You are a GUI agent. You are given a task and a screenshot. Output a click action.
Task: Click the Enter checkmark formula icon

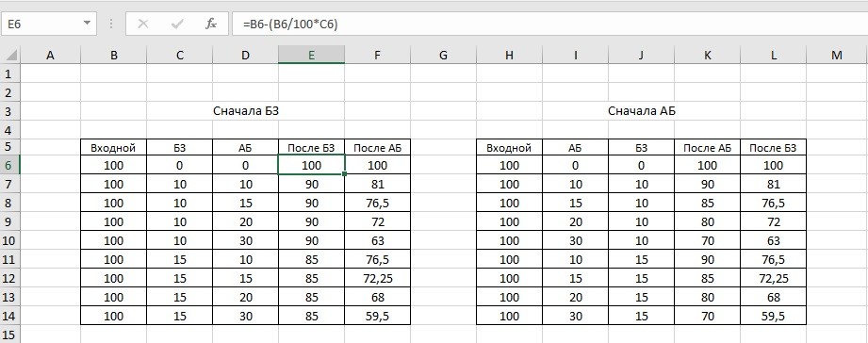click(x=177, y=24)
